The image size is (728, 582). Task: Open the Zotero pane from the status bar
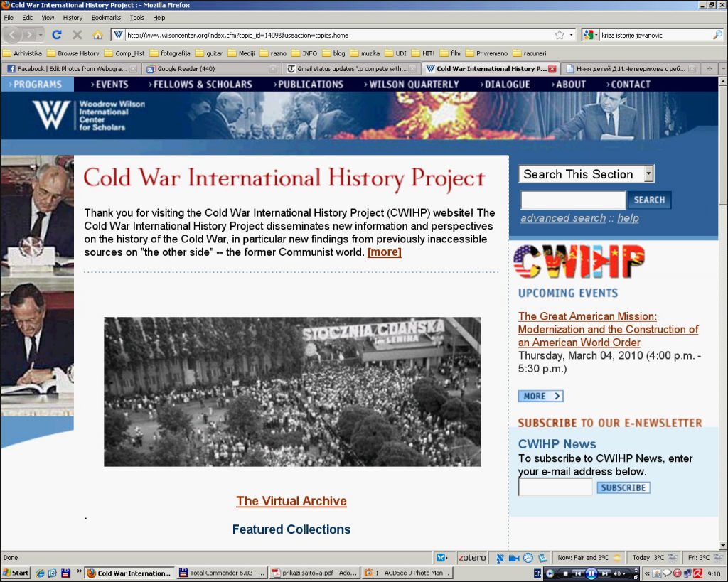click(x=472, y=558)
